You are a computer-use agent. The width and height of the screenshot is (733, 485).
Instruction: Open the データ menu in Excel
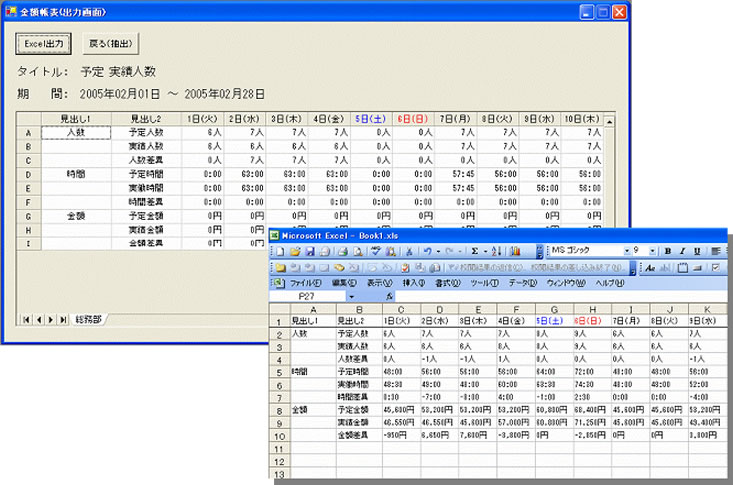pyautogui.click(x=523, y=283)
